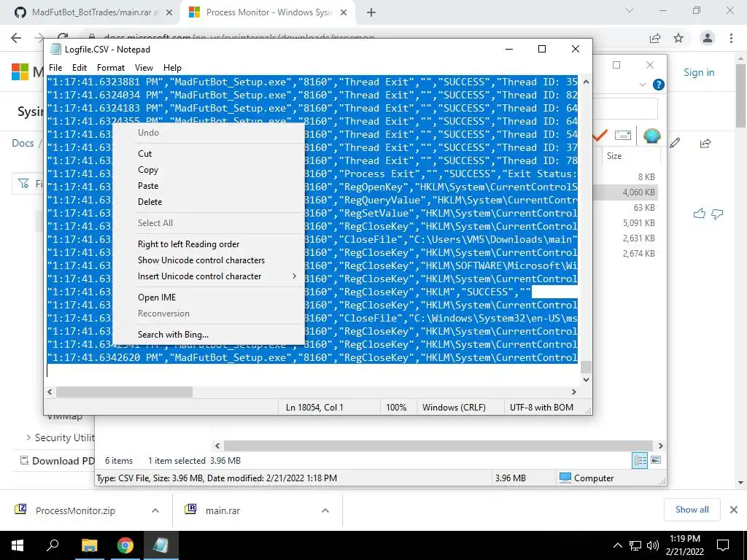Viewport: 747px width, 560px height.
Task: Close the MadFutBot GitHub tab
Action: (169, 13)
